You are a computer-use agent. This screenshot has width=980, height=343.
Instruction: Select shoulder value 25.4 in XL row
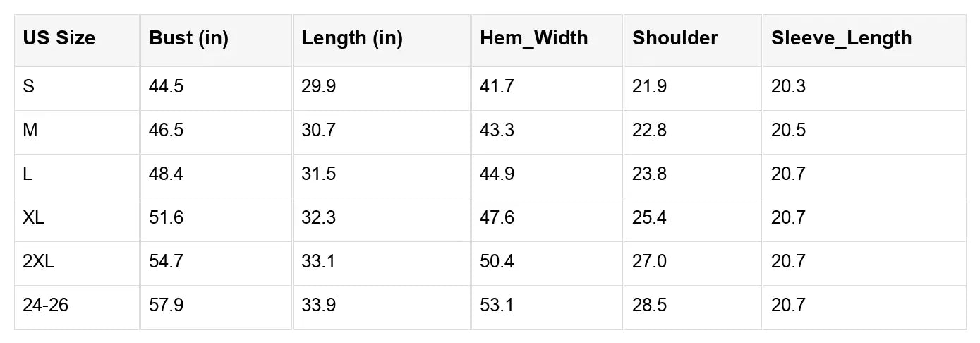pos(649,218)
